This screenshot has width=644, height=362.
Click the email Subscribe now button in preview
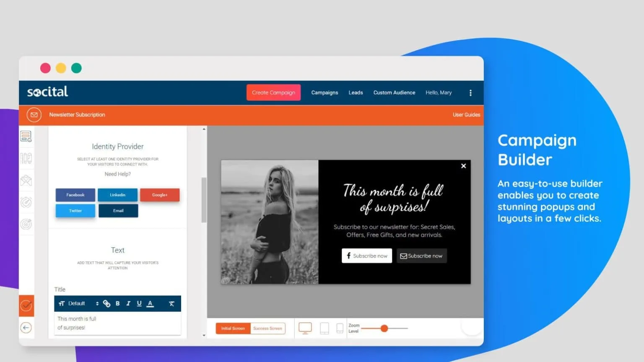pyautogui.click(x=422, y=256)
